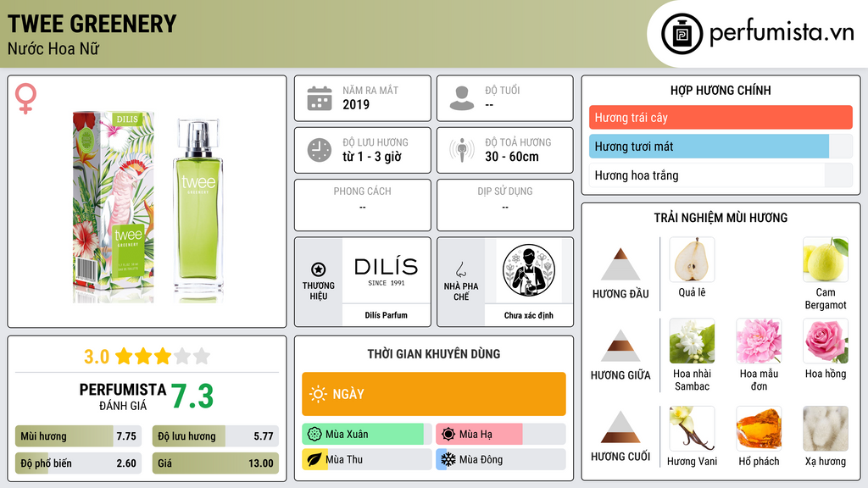Click the Hương hoa trắng accord bar
This screenshot has width=868, height=488.
pos(721,175)
